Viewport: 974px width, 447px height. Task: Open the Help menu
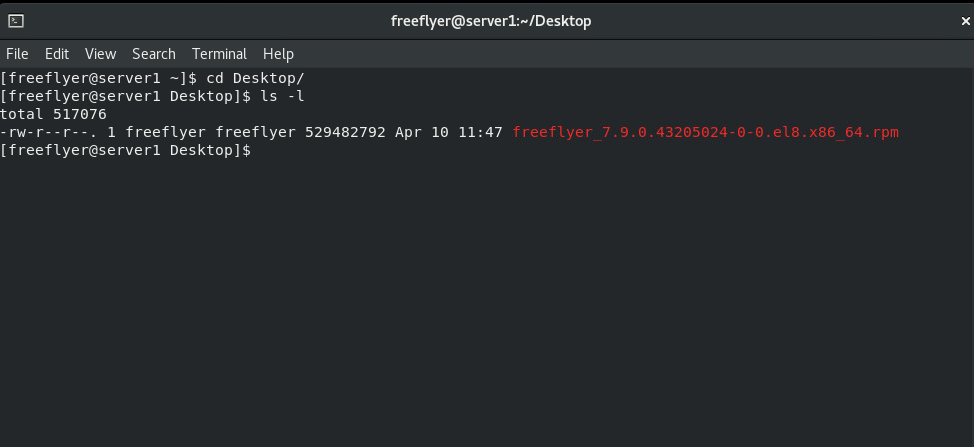(278, 54)
